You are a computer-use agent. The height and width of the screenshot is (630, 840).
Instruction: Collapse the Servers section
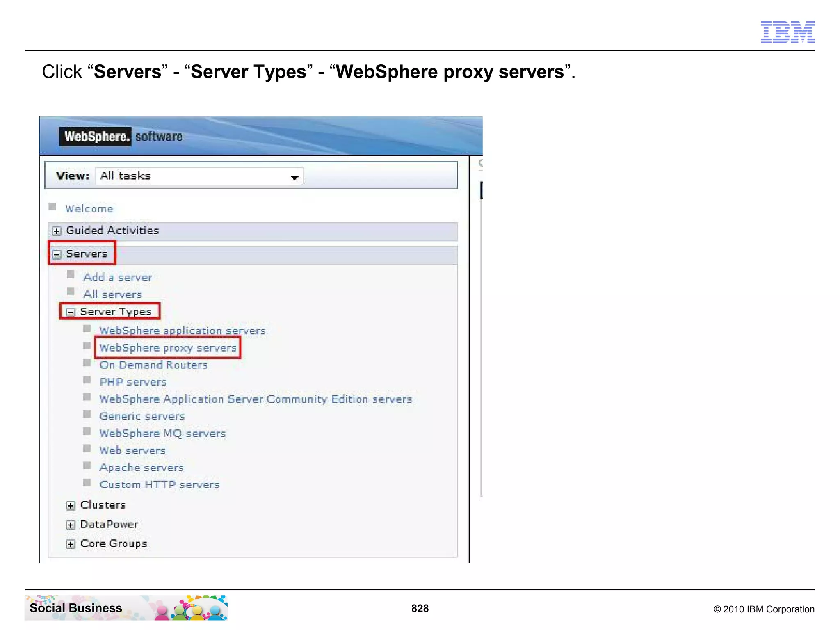pyautogui.click(x=57, y=254)
